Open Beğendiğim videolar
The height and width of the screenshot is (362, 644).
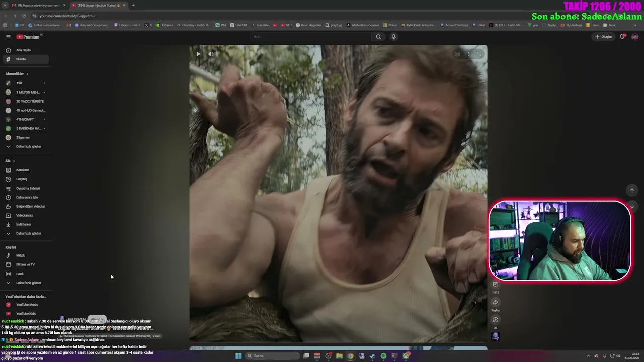click(x=25, y=206)
